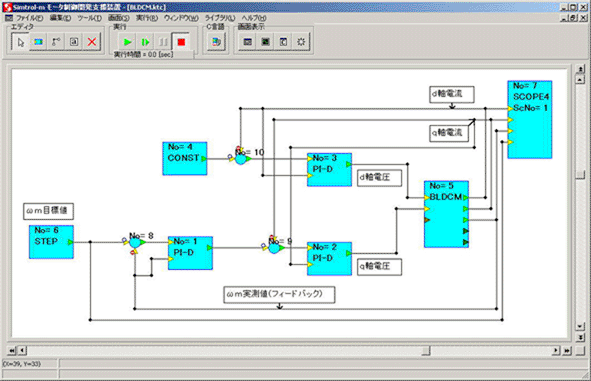
Task: Select the CONST block No=4
Action: [185, 158]
